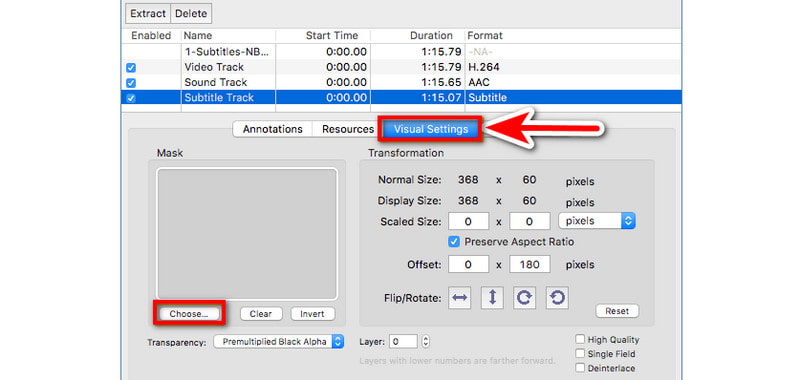Select the Subtitle Track row
Image resolution: width=800 pixels, height=380 pixels.
point(401,98)
